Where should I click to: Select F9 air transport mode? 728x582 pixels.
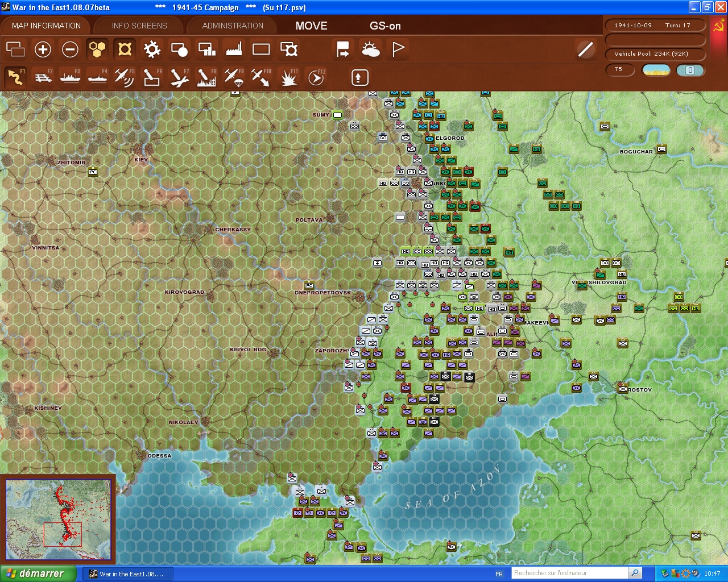234,77
